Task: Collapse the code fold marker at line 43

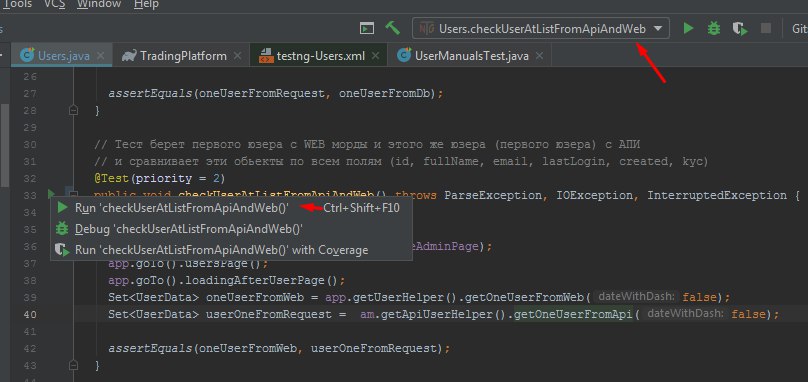Action: [x=74, y=365]
